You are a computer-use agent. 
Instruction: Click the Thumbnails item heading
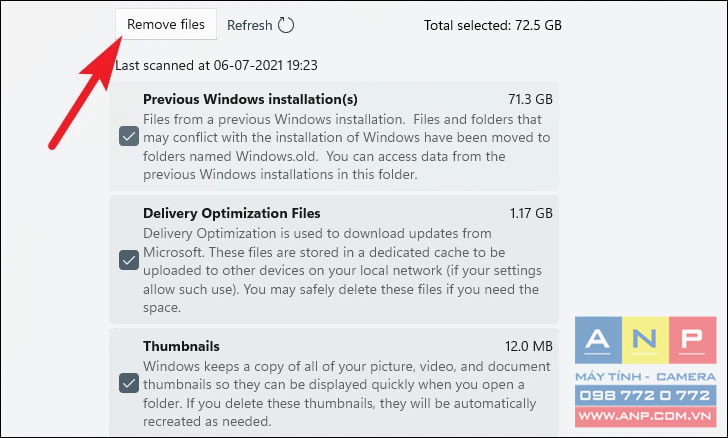click(x=181, y=346)
